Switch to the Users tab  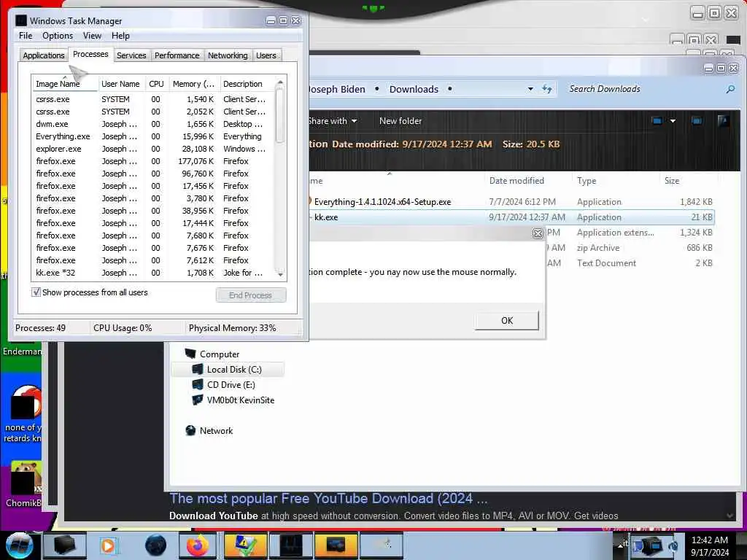tap(266, 55)
